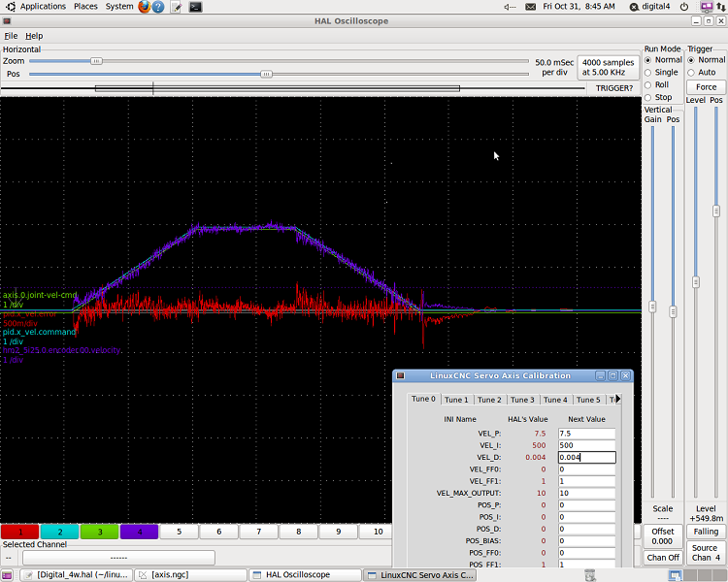Click the show desktop icon in taskbar
The width and height of the screenshot is (728, 582).
tap(7, 575)
